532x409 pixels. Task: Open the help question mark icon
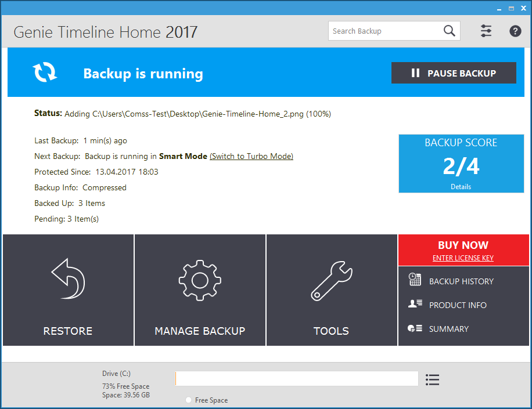click(515, 31)
